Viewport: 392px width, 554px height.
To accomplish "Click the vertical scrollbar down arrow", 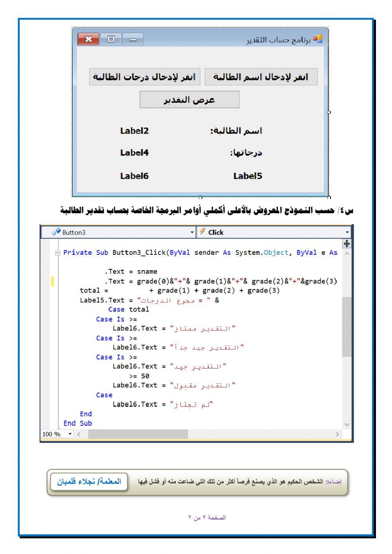I will click(x=347, y=425).
